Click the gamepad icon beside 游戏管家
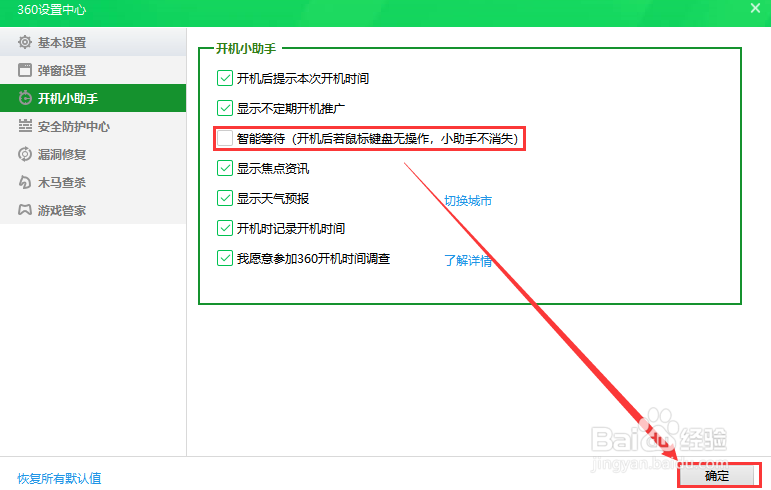The image size is (771, 490). [25, 210]
